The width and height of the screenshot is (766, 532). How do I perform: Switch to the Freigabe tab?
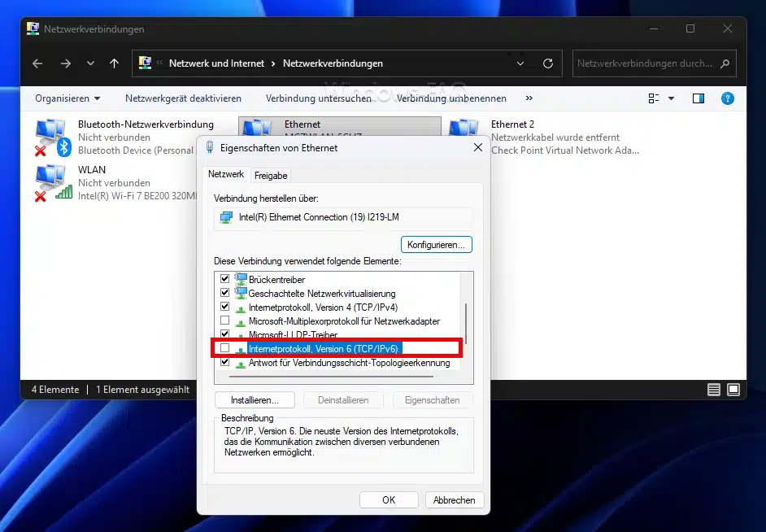[x=271, y=175]
